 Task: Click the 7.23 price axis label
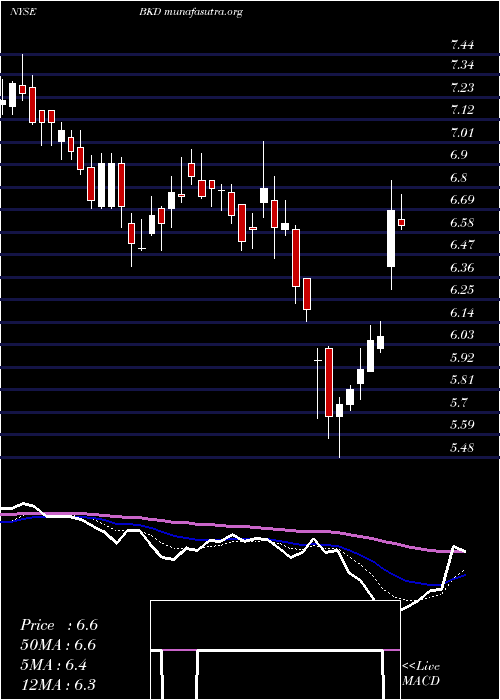pos(462,88)
